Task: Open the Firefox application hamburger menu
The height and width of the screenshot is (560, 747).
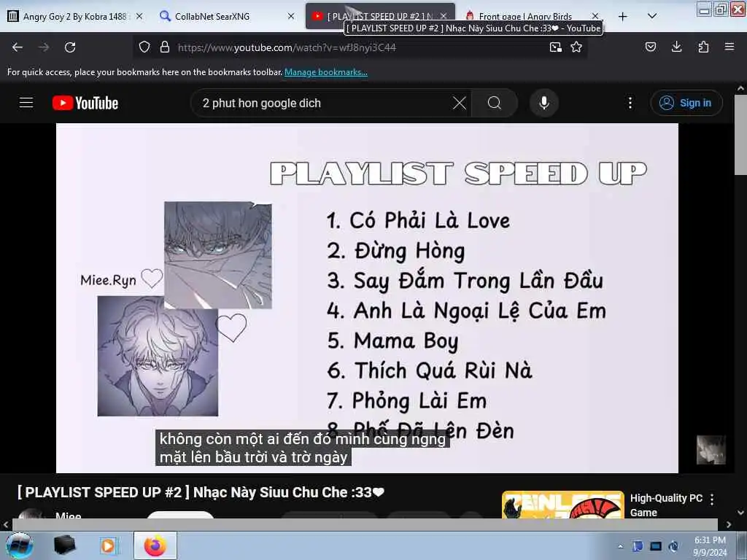Action: point(729,47)
